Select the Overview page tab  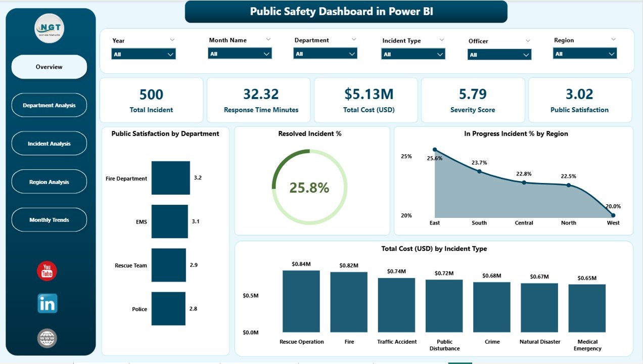(49, 67)
